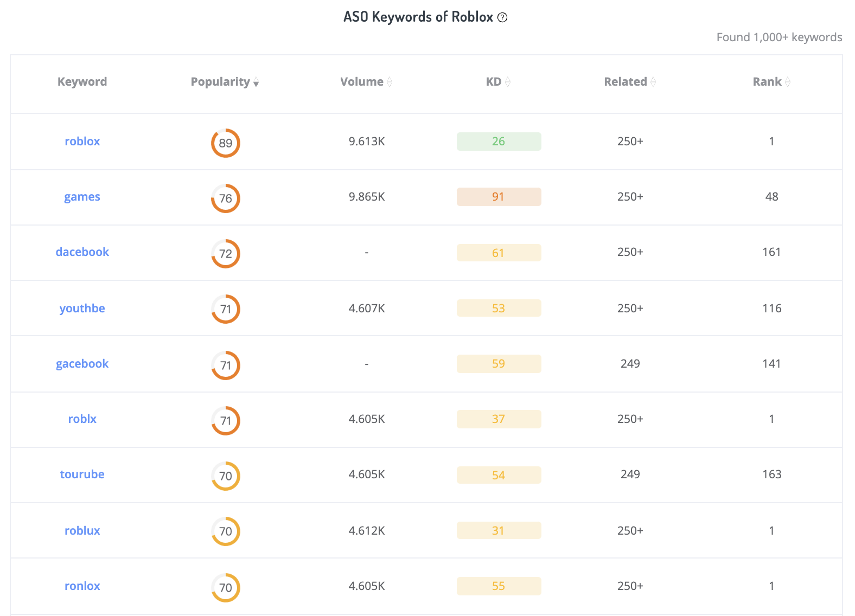Click games row related value 250+

pyautogui.click(x=630, y=197)
